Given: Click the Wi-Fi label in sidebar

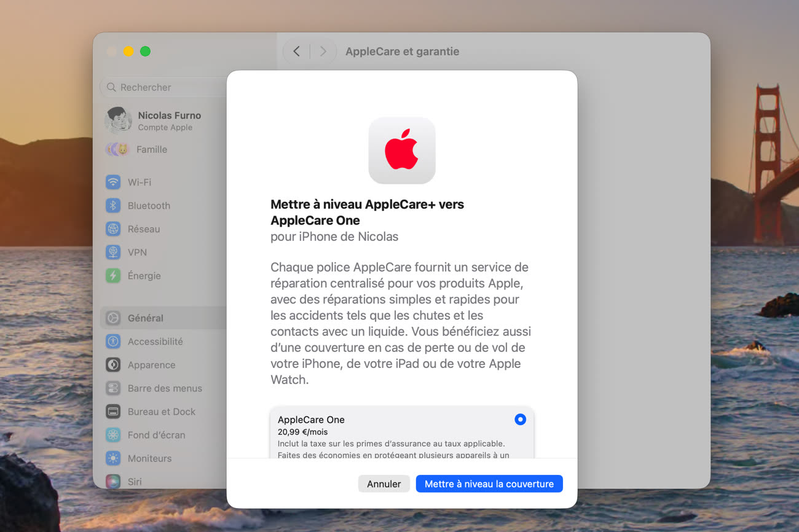Looking at the screenshot, I should point(140,182).
